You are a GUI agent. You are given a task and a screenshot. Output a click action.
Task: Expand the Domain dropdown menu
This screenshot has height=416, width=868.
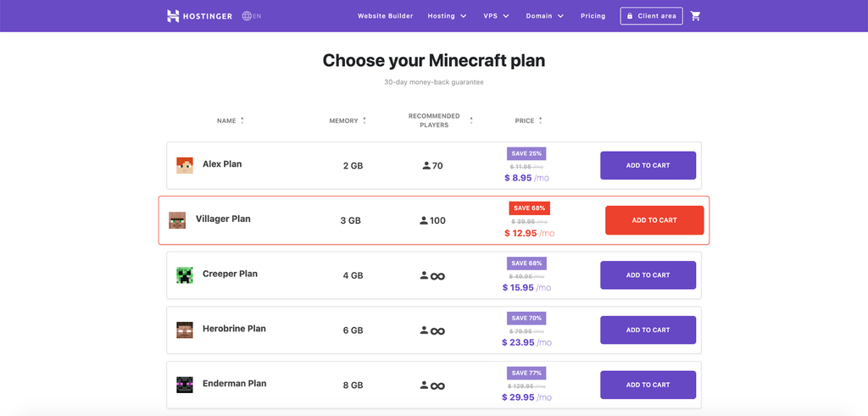pyautogui.click(x=544, y=16)
